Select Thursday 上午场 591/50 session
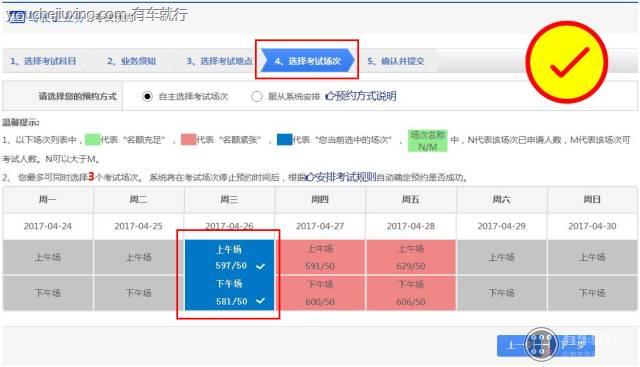640x367 pixels. pos(320,257)
